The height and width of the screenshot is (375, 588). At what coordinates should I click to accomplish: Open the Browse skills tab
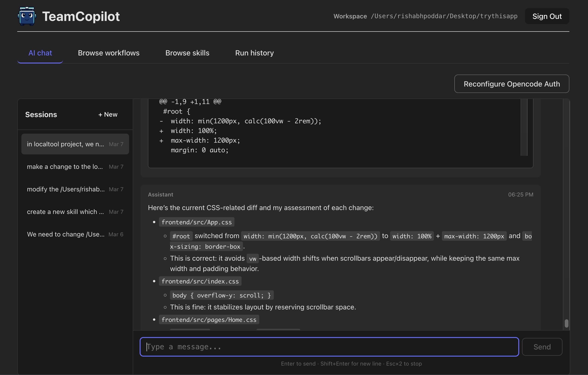tap(187, 53)
